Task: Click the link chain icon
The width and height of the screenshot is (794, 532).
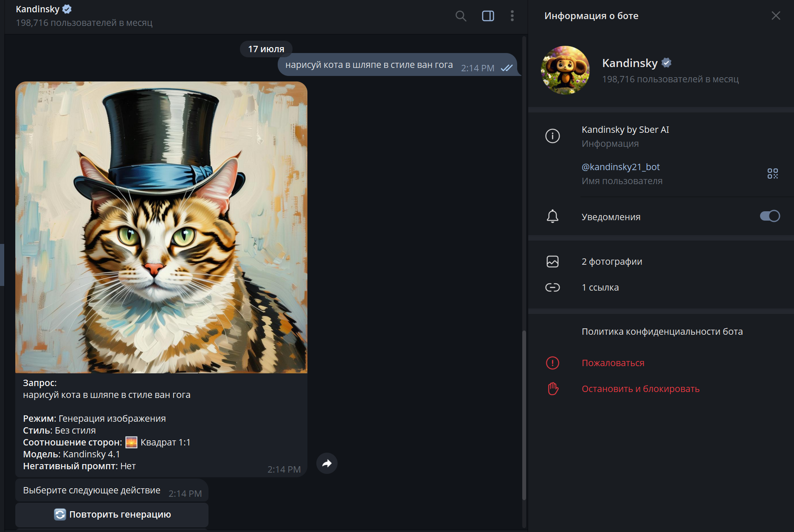Action: [552, 288]
